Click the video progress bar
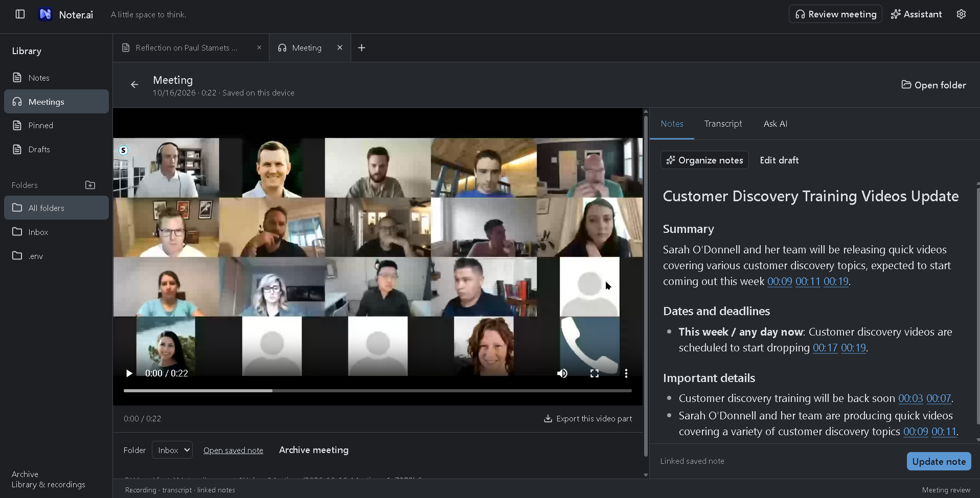Screen dimensions: 980x498 pyautogui.click(x=378, y=391)
